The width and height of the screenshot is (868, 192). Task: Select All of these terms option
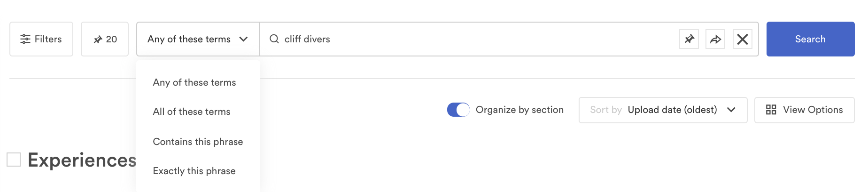pyautogui.click(x=192, y=112)
